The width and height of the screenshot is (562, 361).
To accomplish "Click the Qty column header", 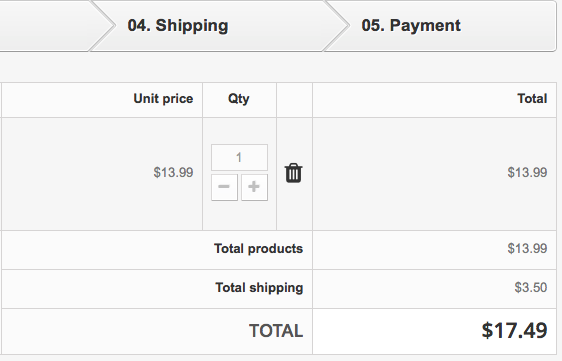I will (x=239, y=99).
